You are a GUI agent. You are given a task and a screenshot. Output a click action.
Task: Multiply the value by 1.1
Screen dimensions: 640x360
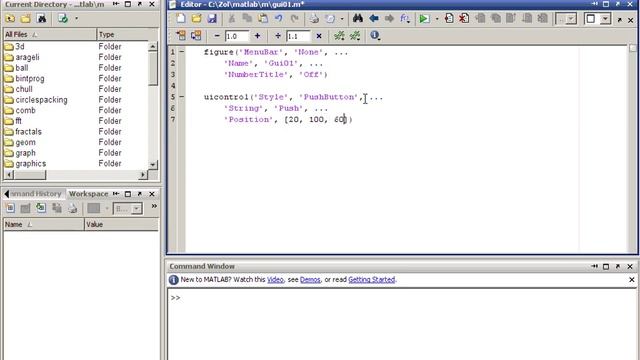point(319,36)
